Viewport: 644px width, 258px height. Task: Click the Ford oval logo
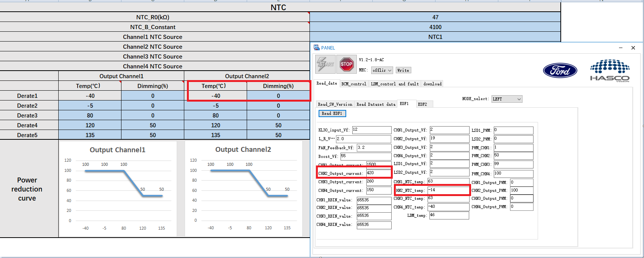(x=560, y=71)
